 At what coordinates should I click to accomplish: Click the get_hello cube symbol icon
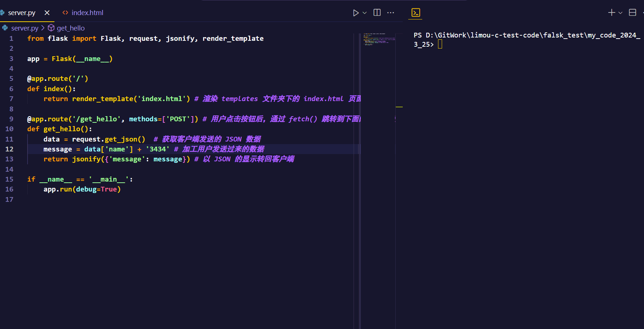[51, 28]
